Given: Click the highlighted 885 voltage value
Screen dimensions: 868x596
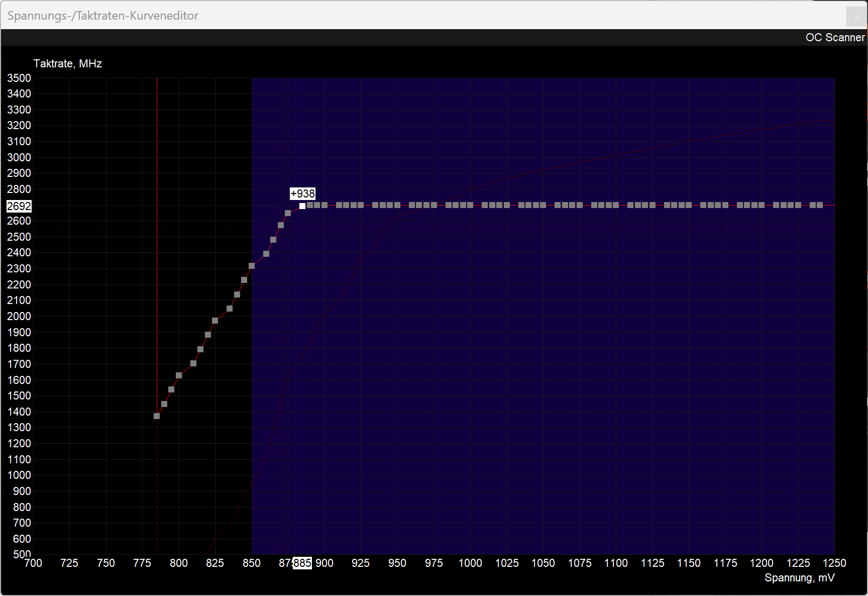Looking at the screenshot, I should (x=302, y=563).
